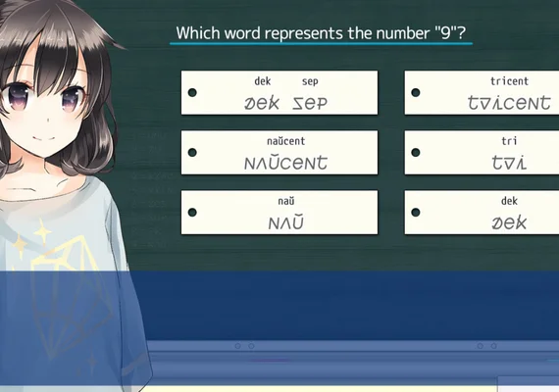
Task: Pick the "tricent" answer card
Action: click(x=482, y=93)
